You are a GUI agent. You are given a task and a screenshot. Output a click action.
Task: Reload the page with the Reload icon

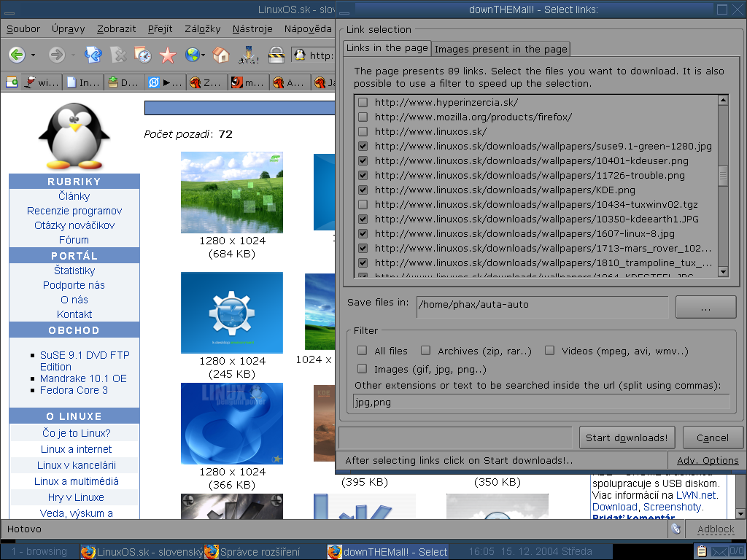pos(93,55)
